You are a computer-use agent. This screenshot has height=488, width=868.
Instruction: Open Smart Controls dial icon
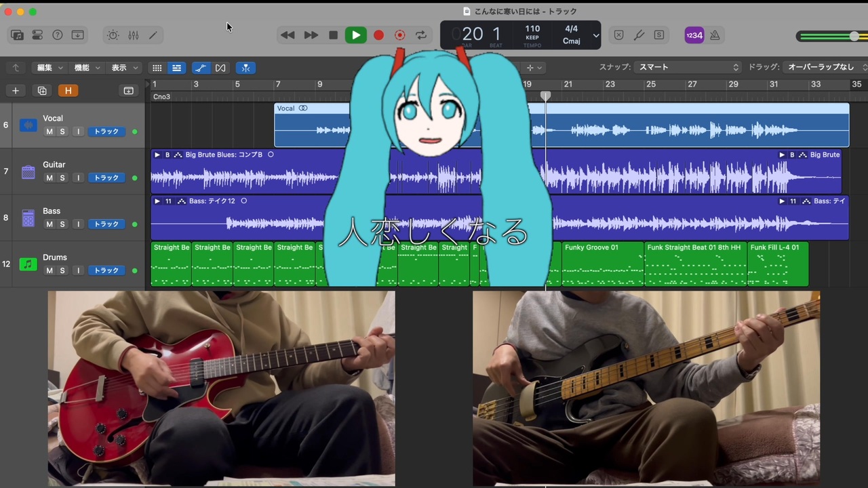pos(113,35)
